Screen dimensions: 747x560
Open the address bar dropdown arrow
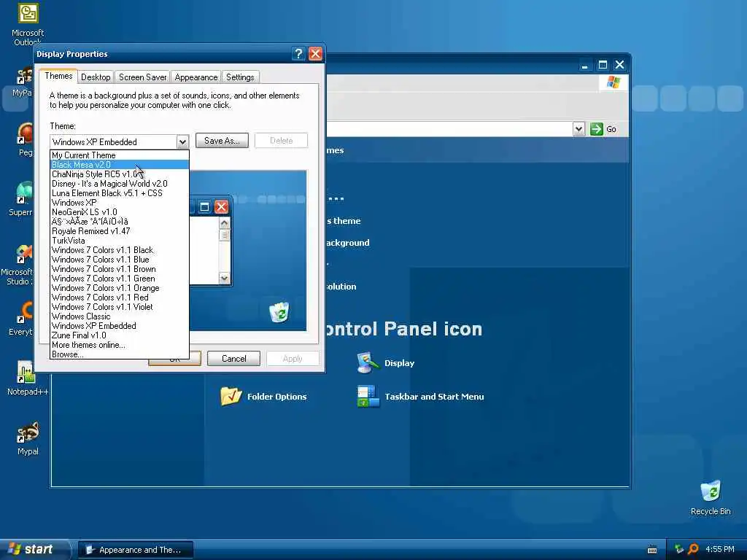(x=578, y=129)
